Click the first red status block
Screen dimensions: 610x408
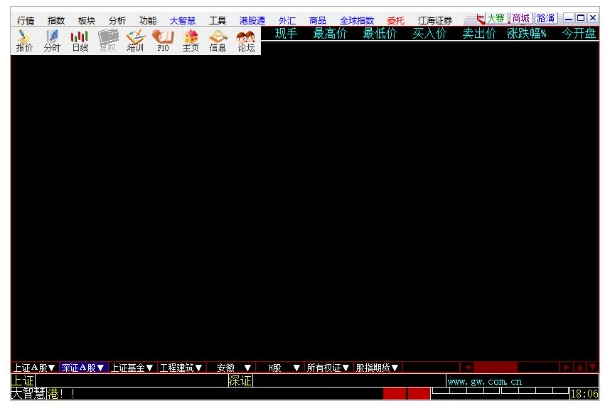[x=394, y=394]
